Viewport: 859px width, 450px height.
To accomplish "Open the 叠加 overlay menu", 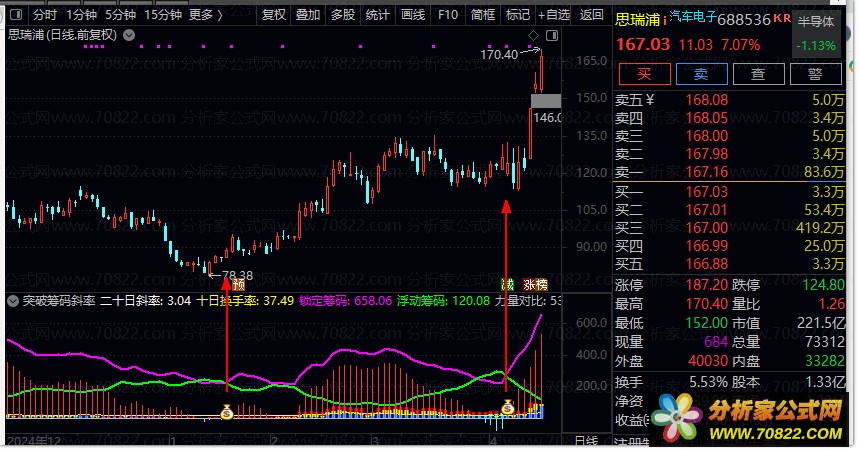I will pyautogui.click(x=308, y=15).
